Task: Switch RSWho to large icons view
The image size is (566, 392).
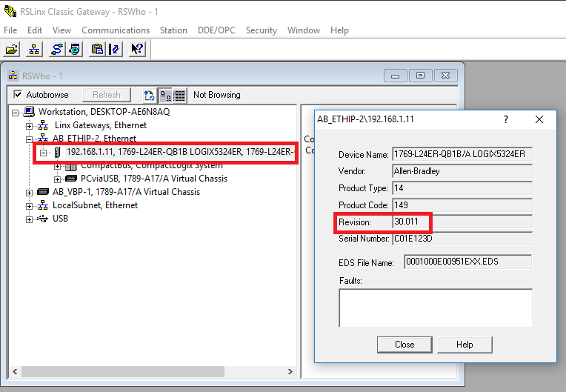Action: [x=166, y=96]
